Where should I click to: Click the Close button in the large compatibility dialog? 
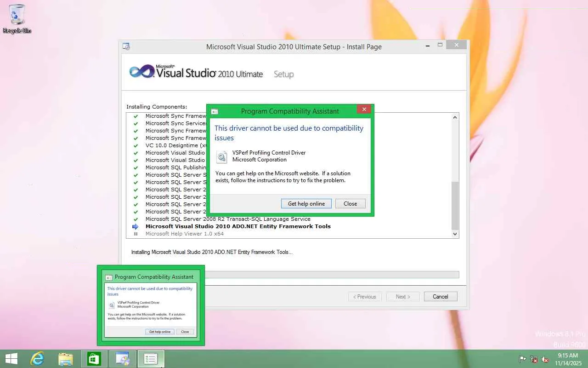351,203
